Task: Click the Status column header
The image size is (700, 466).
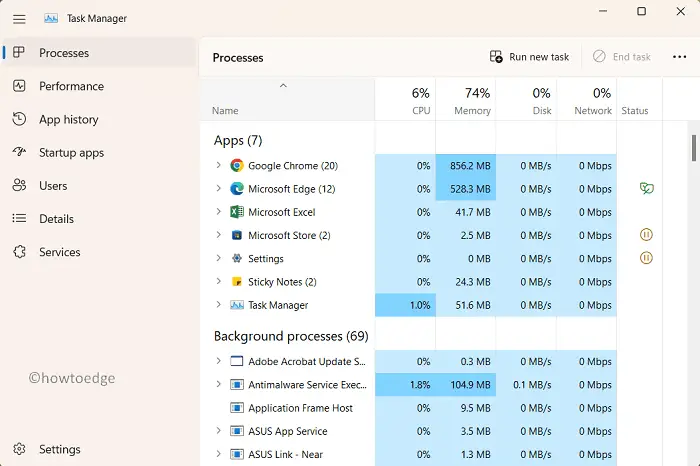Action: pyautogui.click(x=639, y=100)
